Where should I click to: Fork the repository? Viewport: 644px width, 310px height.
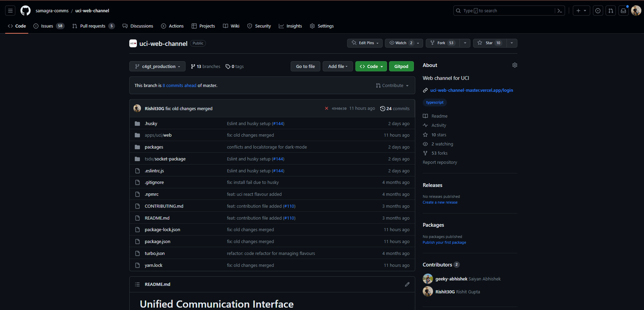pyautogui.click(x=442, y=43)
